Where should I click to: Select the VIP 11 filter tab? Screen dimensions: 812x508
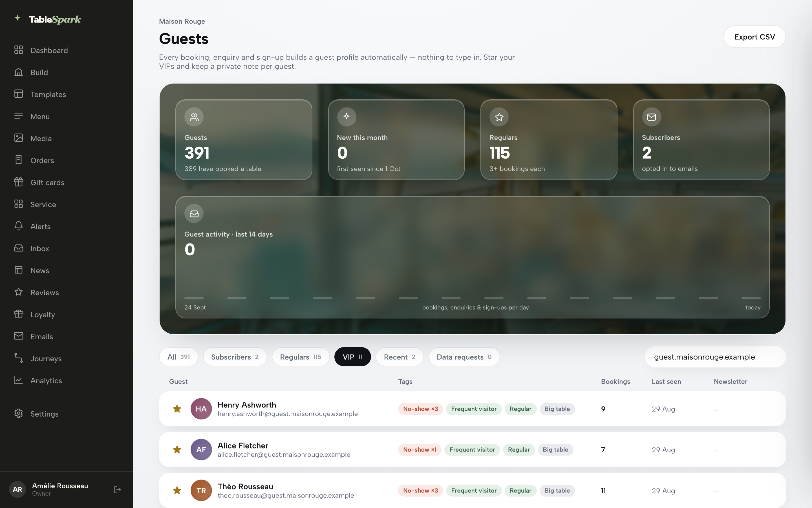(x=353, y=357)
